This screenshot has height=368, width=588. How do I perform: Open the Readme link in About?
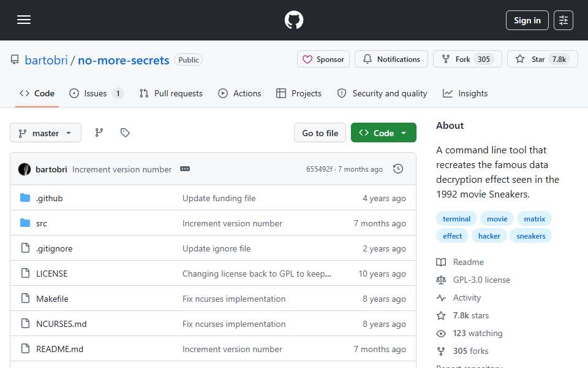pyautogui.click(x=460, y=262)
